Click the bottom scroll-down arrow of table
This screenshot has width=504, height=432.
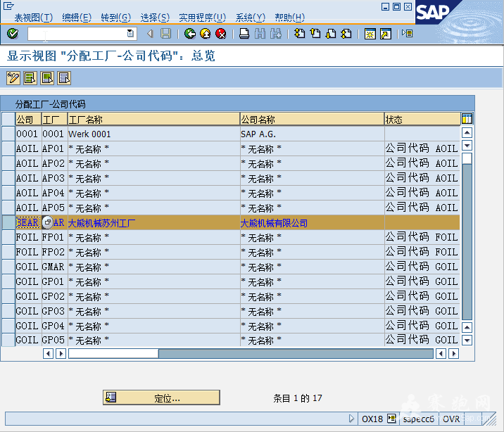click(x=467, y=340)
